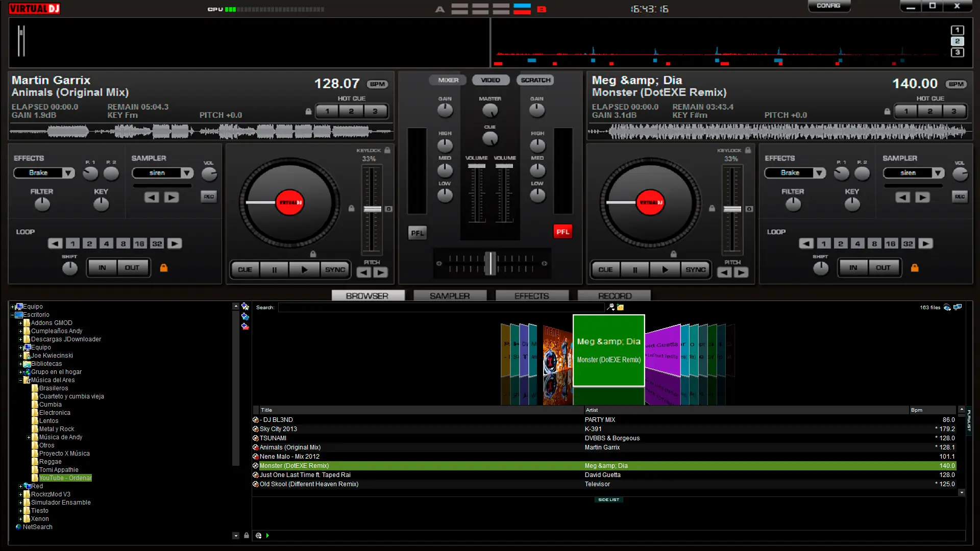Click the right deck hot cue lock icon
The height and width of the screenshot is (551, 980).
[x=887, y=111]
